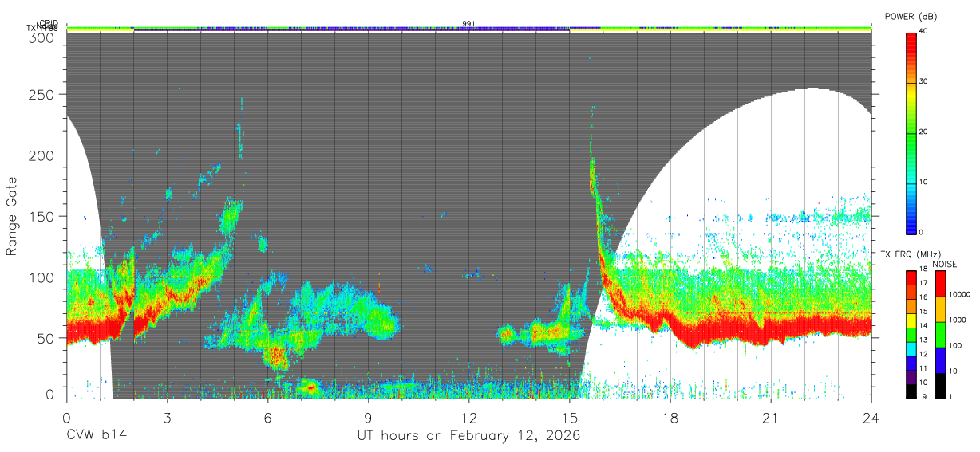Click the red 17–18 MHz TX FRQ swatch
This screenshot has height=452, width=980.
911,278
